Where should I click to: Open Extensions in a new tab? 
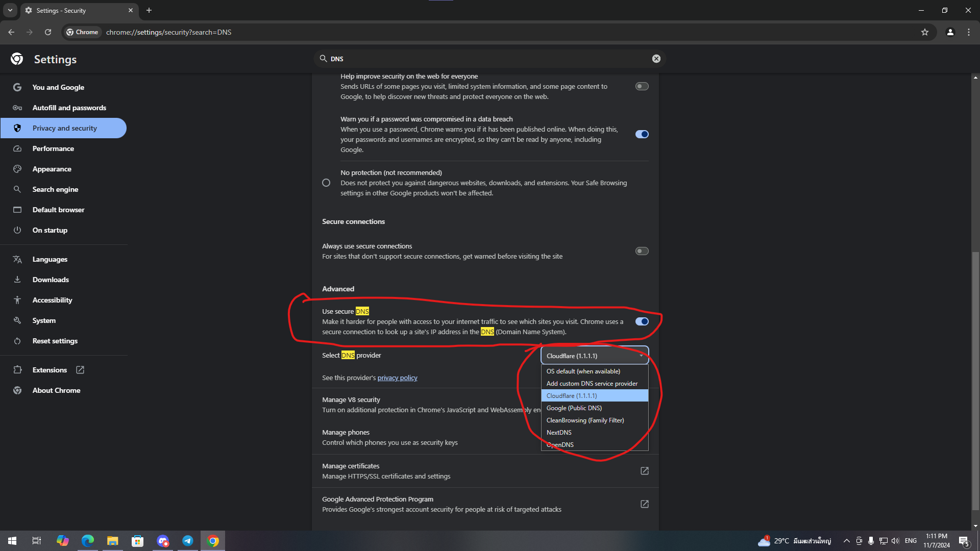(64, 370)
